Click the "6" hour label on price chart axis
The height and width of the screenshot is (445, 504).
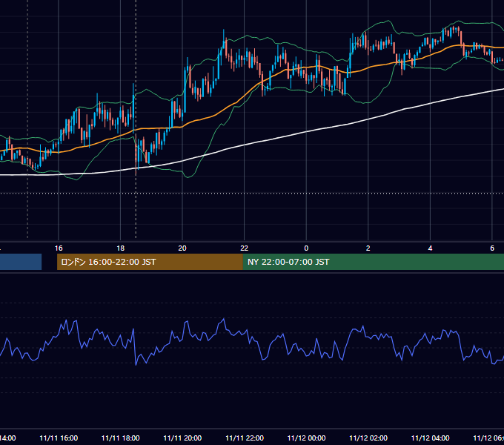click(492, 248)
